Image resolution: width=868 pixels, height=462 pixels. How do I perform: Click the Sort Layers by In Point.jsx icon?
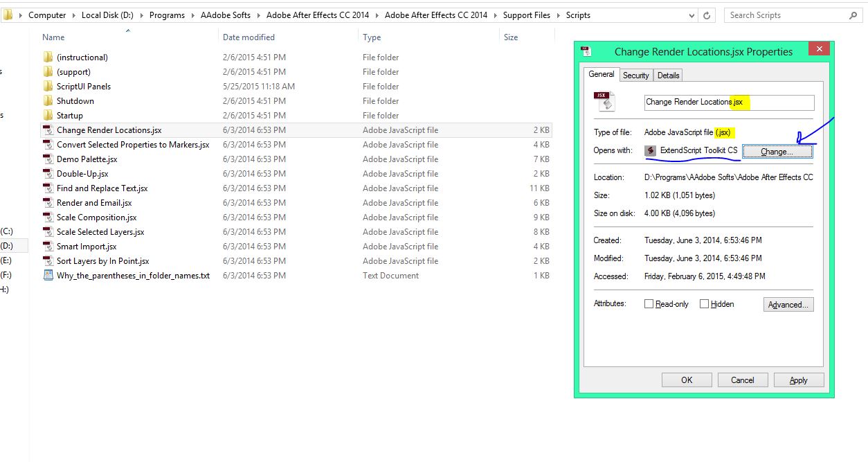(48, 260)
